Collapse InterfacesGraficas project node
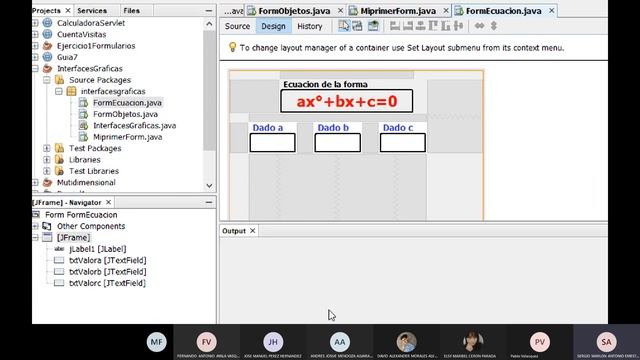Image resolution: width=640 pixels, height=360 pixels. tap(36, 69)
